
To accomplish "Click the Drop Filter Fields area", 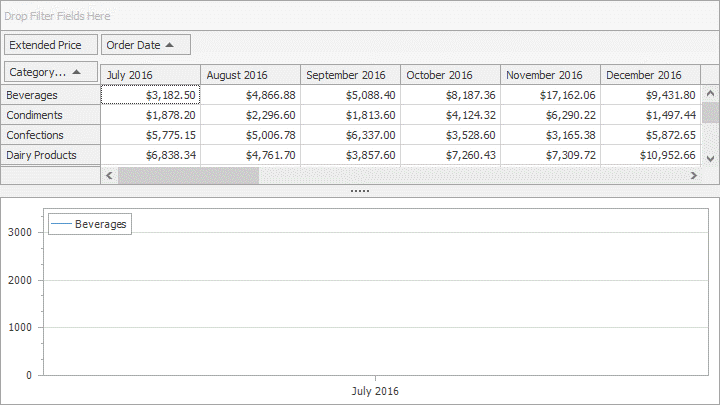I will pos(360,16).
